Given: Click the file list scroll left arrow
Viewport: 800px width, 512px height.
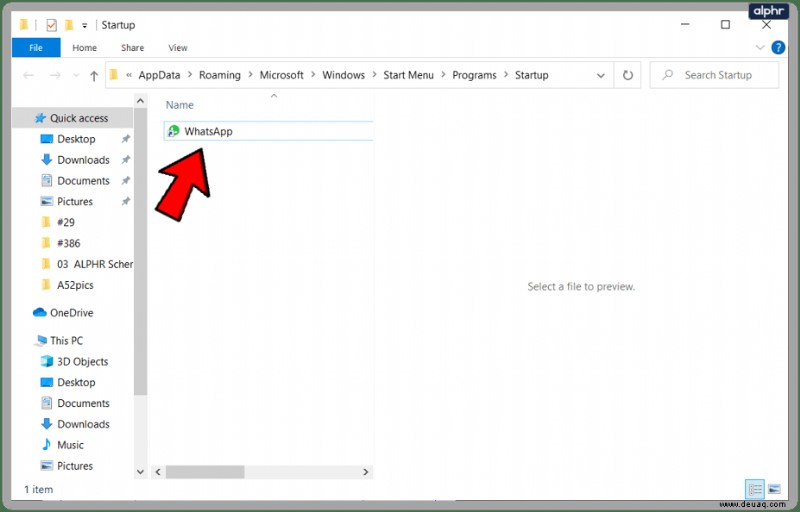Looking at the screenshot, I should (158, 472).
